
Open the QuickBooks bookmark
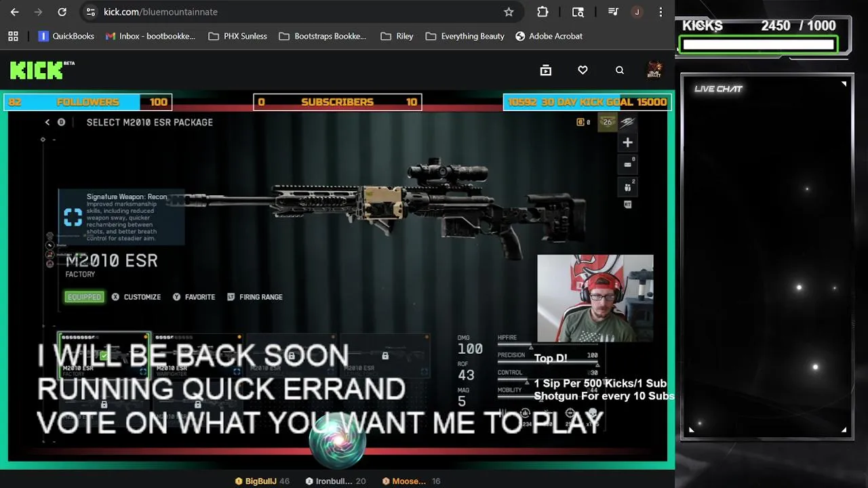point(66,36)
